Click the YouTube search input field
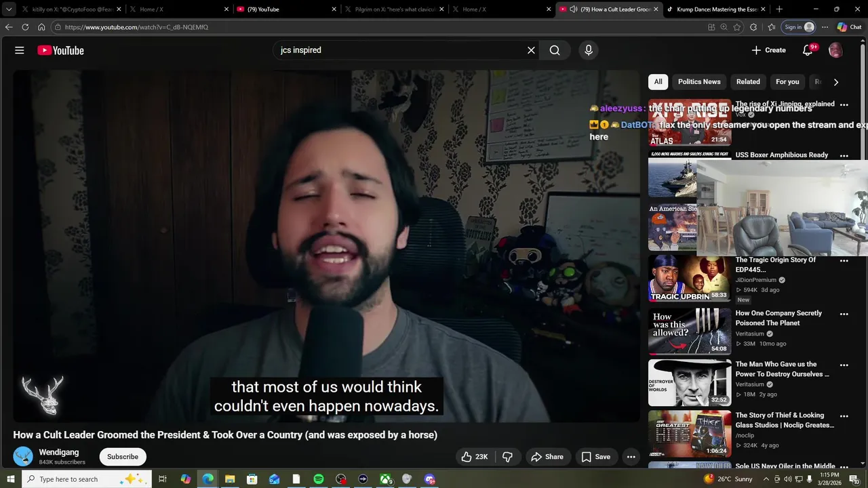868x488 pixels. (400, 50)
